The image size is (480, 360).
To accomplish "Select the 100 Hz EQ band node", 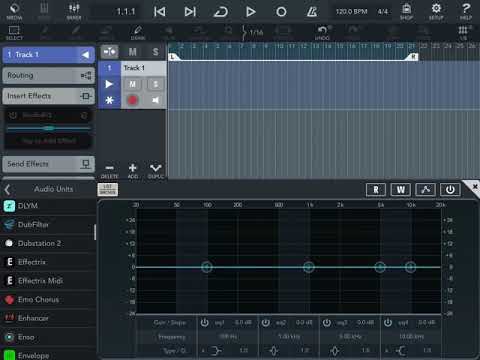I will click(x=207, y=267).
